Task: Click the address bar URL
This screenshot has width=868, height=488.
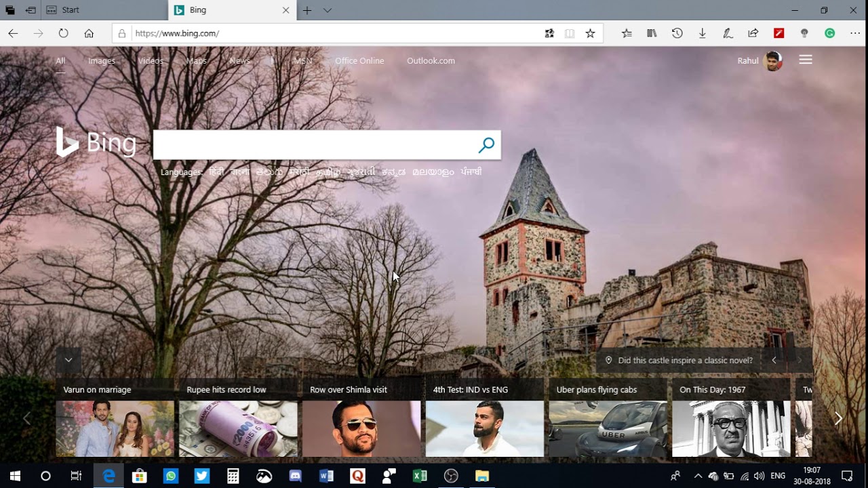Action: coord(176,33)
